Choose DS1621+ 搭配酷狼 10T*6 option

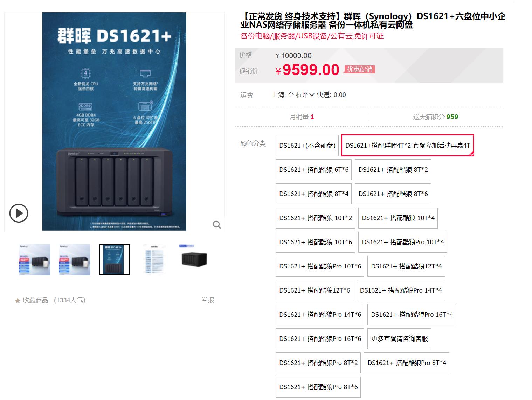pos(315,242)
